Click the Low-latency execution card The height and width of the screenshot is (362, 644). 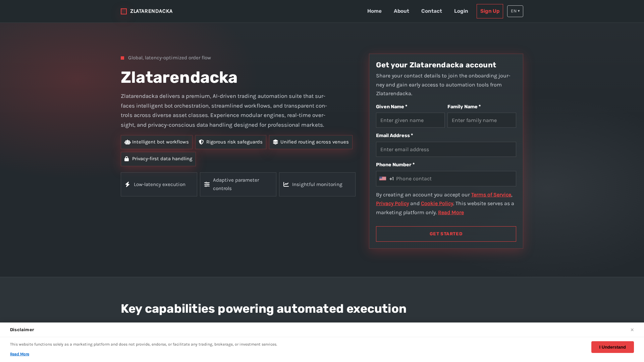[159, 184]
